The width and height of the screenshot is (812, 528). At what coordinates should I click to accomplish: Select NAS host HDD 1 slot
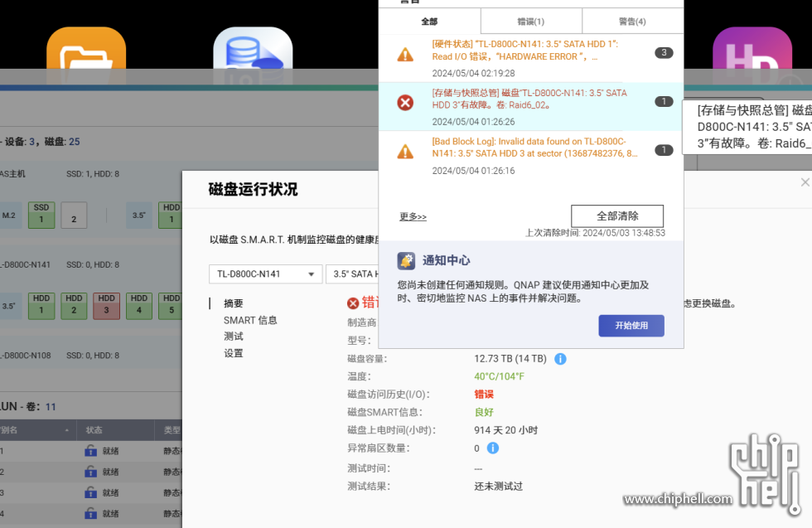coord(171,215)
